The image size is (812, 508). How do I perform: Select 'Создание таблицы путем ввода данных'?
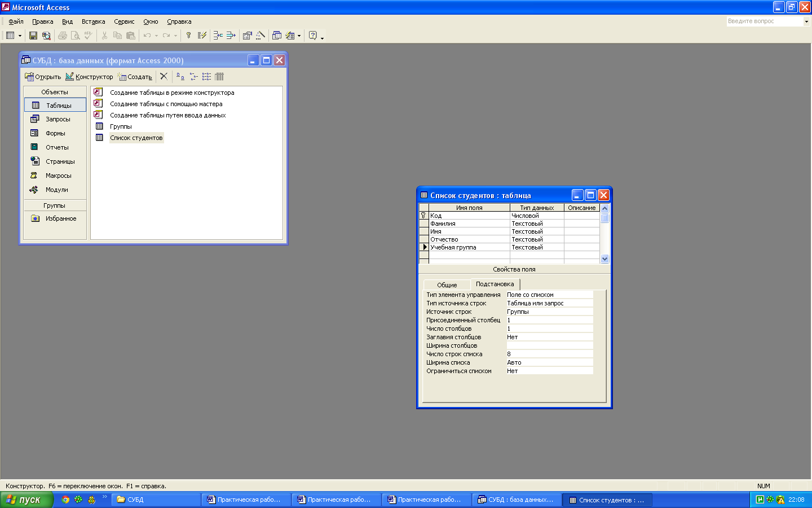tap(167, 115)
